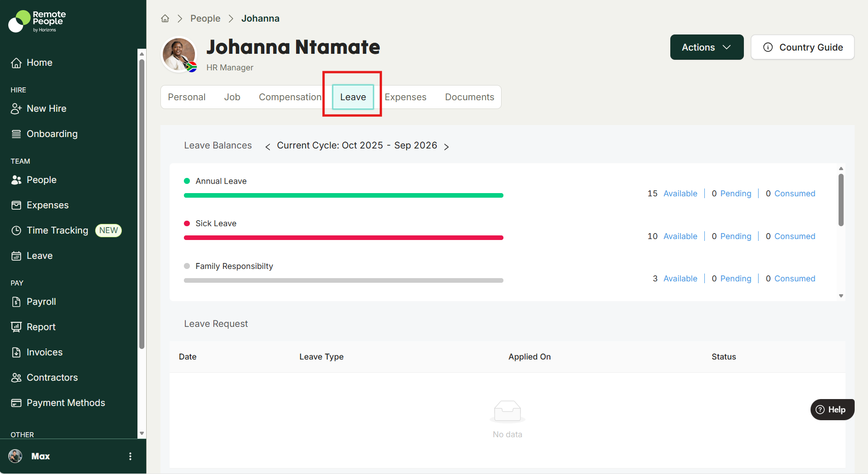Viewport: 868px width, 474px height.
Task: Click the Onboarding list icon
Action: click(x=17, y=134)
